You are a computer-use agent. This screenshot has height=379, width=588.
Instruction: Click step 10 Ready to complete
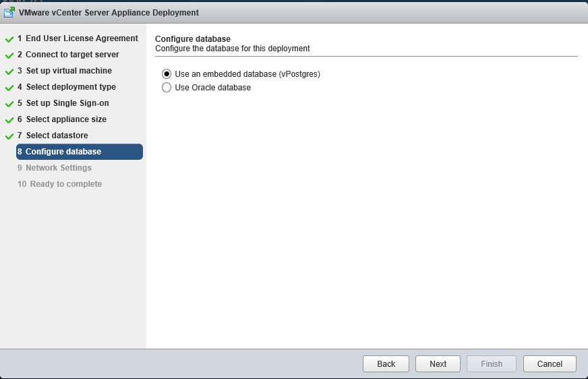pos(59,183)
